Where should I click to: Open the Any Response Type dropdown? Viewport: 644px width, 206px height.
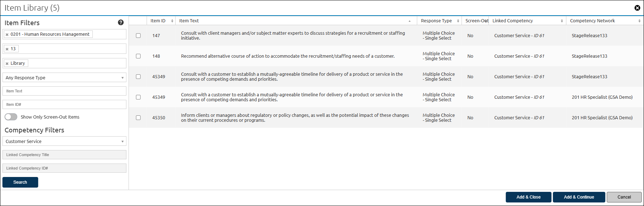coord(64,78)
